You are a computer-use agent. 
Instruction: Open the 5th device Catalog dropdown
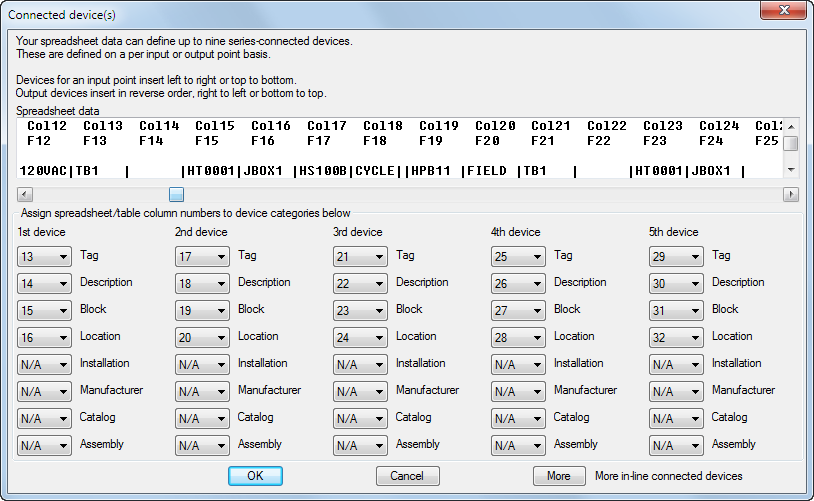[676, 418]
